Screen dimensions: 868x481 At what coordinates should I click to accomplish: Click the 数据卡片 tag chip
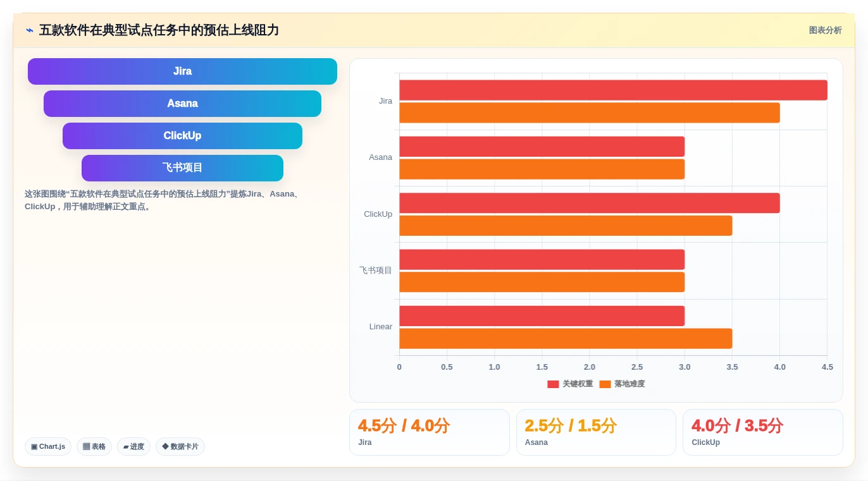tap(180, 447)
